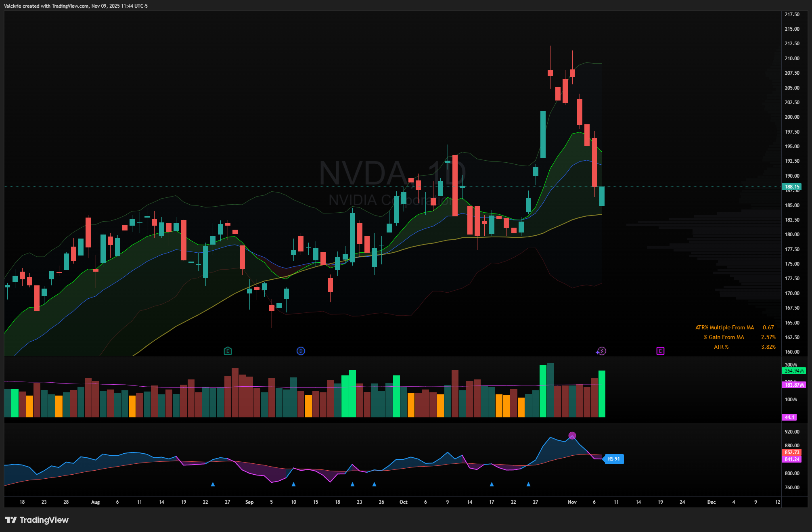Click the Oct label on the time axis

403,502
